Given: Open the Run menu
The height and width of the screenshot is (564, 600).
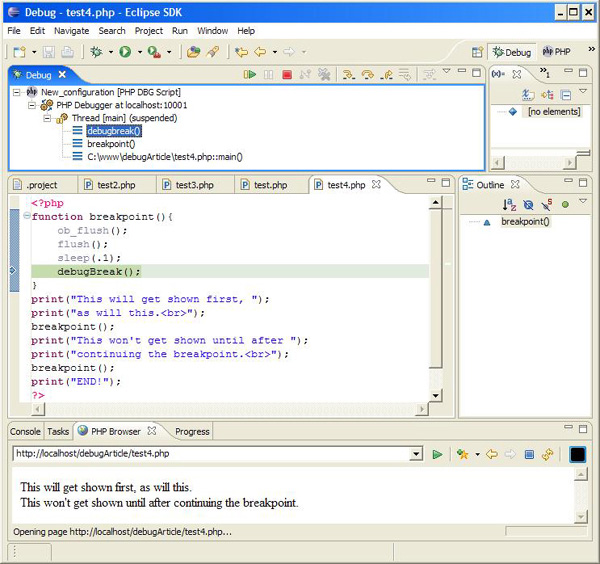Looking at the screenshot, I should [x=179, y=31].
